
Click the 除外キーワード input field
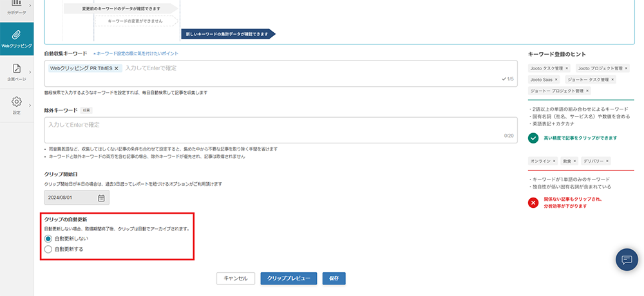[x=281, y=130]
